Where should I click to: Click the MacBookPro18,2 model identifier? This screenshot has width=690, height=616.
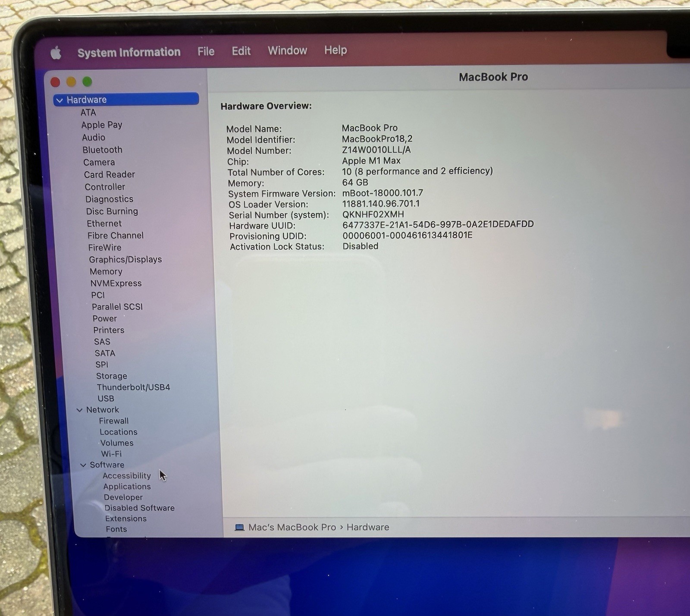coord(377,139)
